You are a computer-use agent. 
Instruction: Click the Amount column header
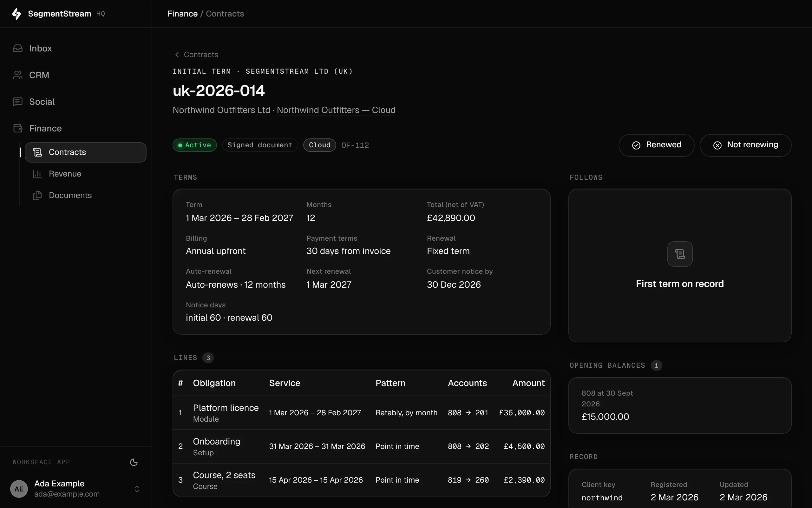[528, 383]
